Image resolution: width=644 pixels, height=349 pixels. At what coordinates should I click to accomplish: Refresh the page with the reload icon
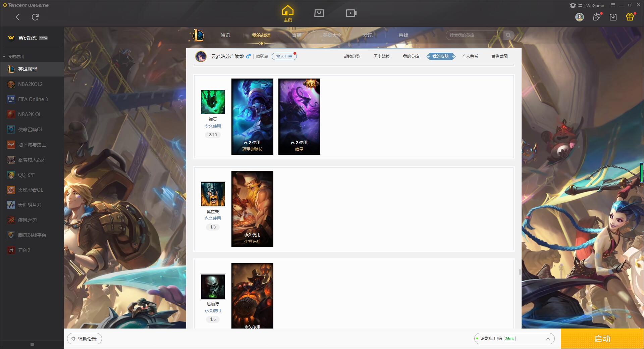point(35,17)
